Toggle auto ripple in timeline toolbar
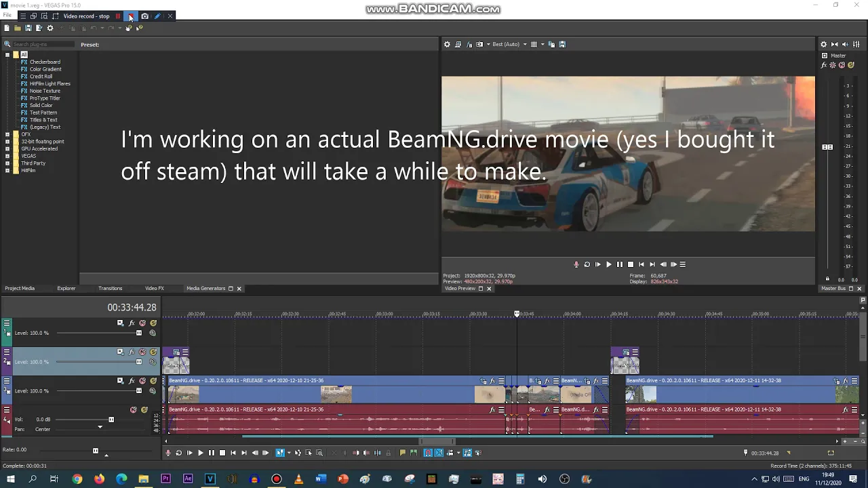 pyautogui.click(x=450, y=453)
